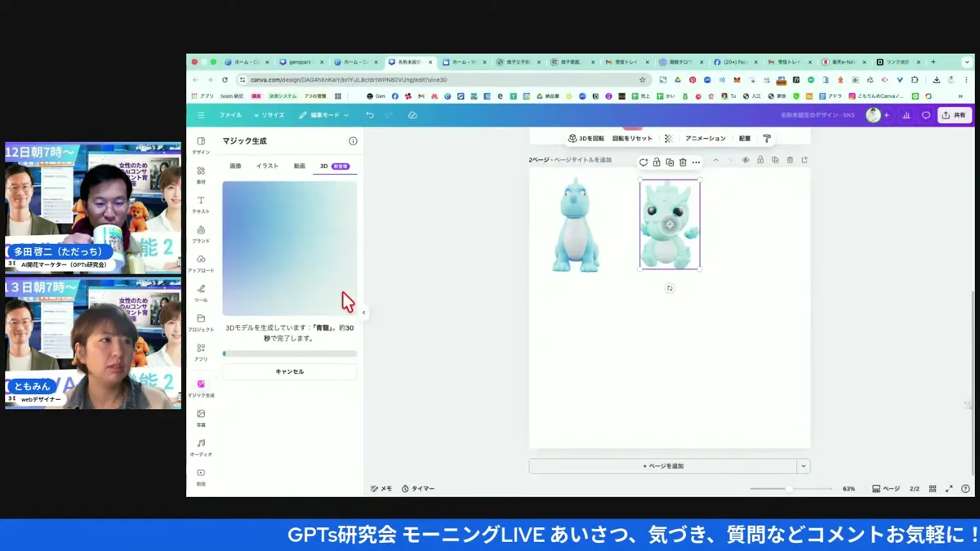This screenshot has width=980, height=551.
Task: Open the Audio (オーディオ) sidebar panel
Action: click(201, 447)
